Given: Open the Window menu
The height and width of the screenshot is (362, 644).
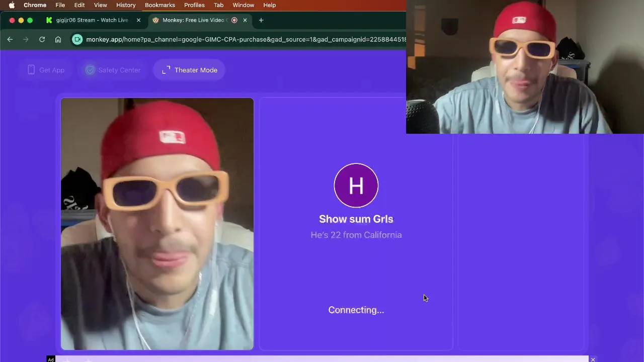Looking at the screenshot, I should click(x=243, y=5).
